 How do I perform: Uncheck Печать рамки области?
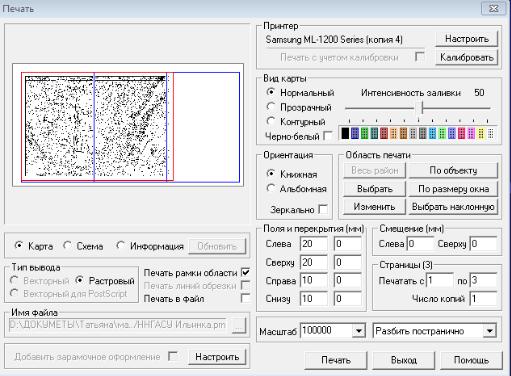point(245,272)
